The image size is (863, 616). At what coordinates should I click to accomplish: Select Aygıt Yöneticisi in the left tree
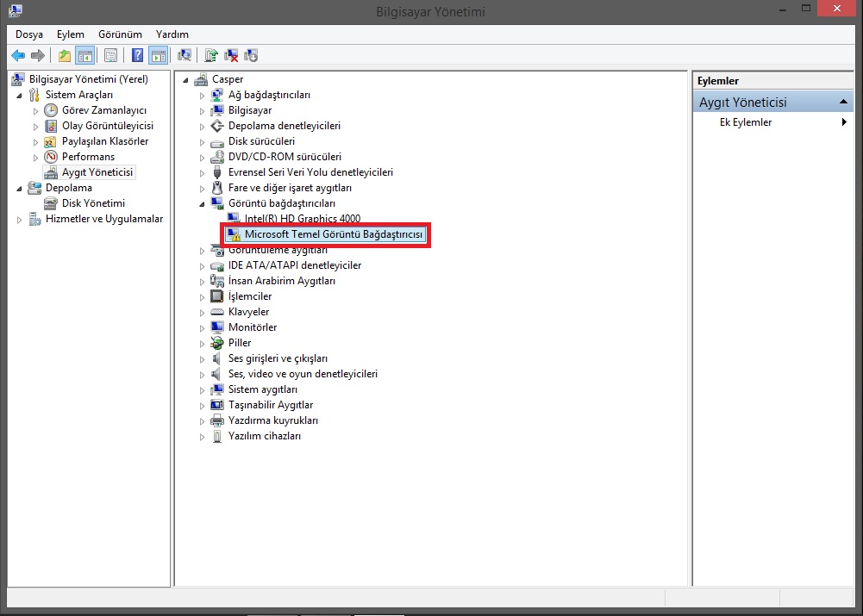pos(97,172)
